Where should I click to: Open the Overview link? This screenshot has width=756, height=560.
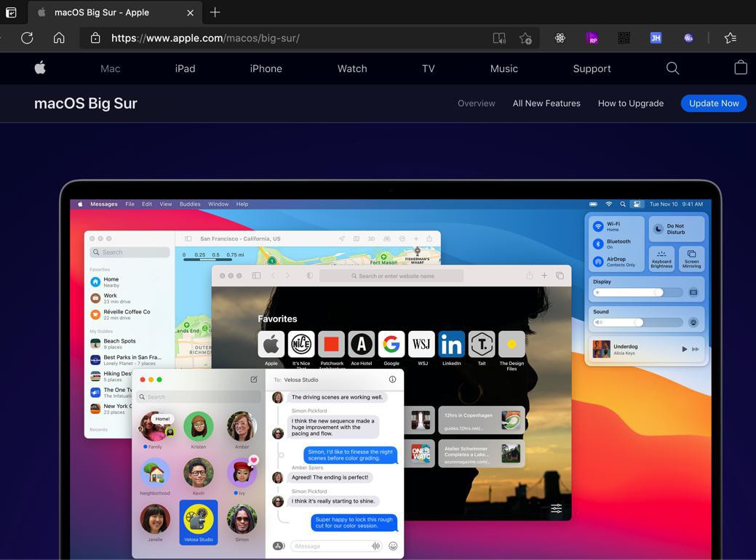[x=477, y=103]
